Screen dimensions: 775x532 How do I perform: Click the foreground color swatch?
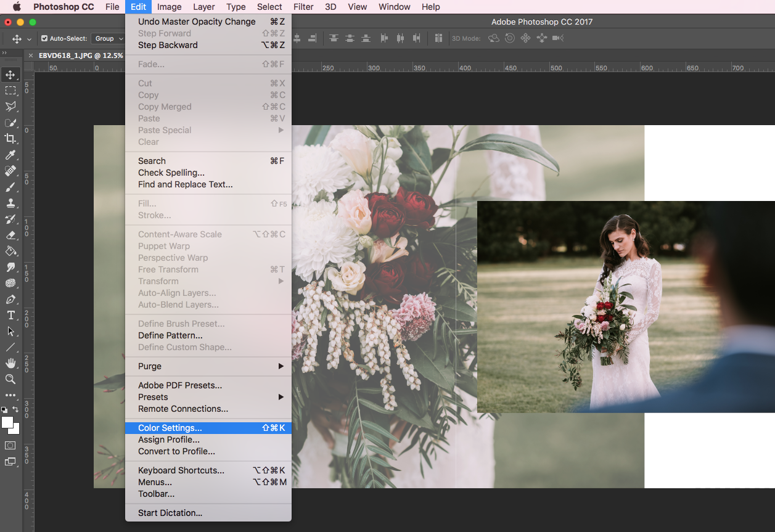coord(7,422)
